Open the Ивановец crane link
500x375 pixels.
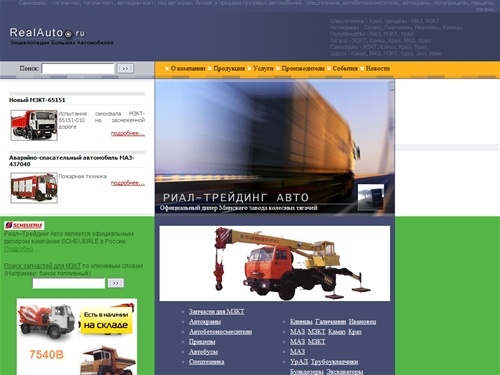[x=362, y=322]
